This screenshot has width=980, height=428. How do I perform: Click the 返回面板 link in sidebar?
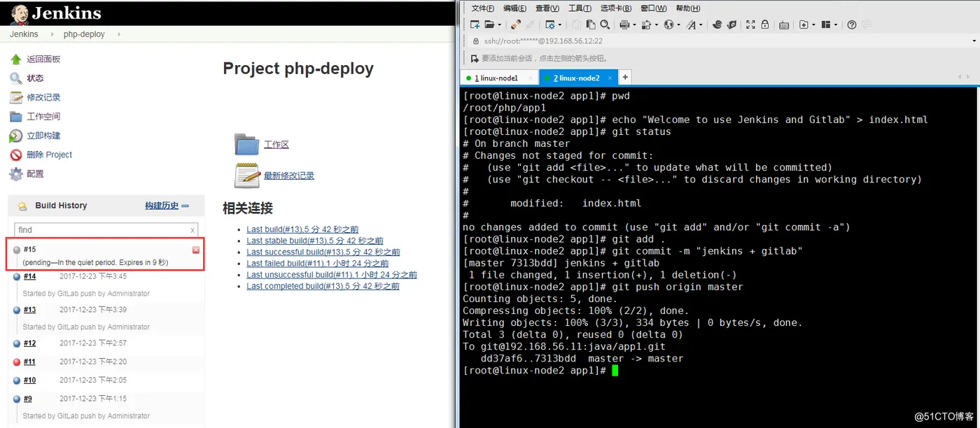click(43, 59)
